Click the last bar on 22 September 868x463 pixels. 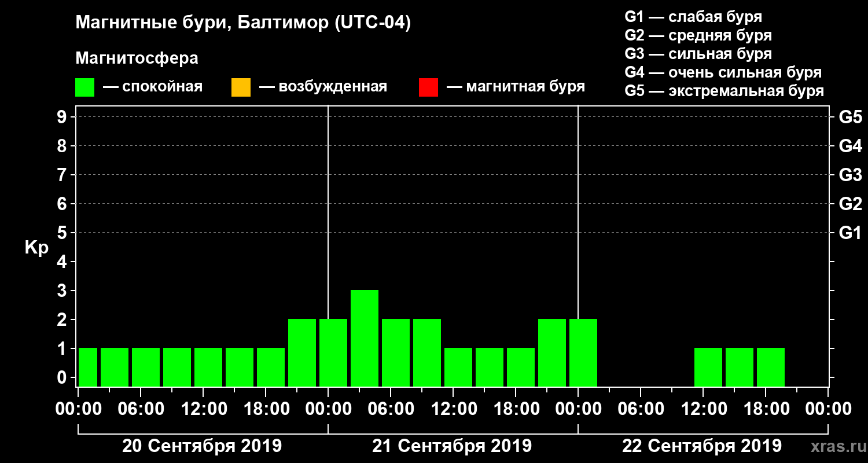click(x=771, y=367)
